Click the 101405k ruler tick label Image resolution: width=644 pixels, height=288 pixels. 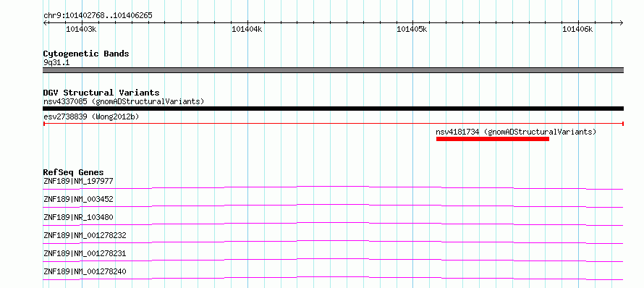point(412,29)
